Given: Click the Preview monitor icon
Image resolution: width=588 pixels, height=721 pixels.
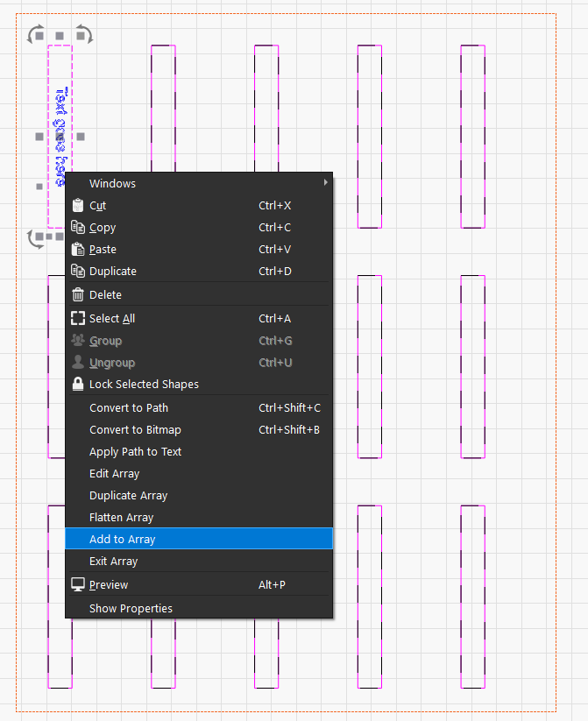Looking at the screenshot, I should [78, 585].
